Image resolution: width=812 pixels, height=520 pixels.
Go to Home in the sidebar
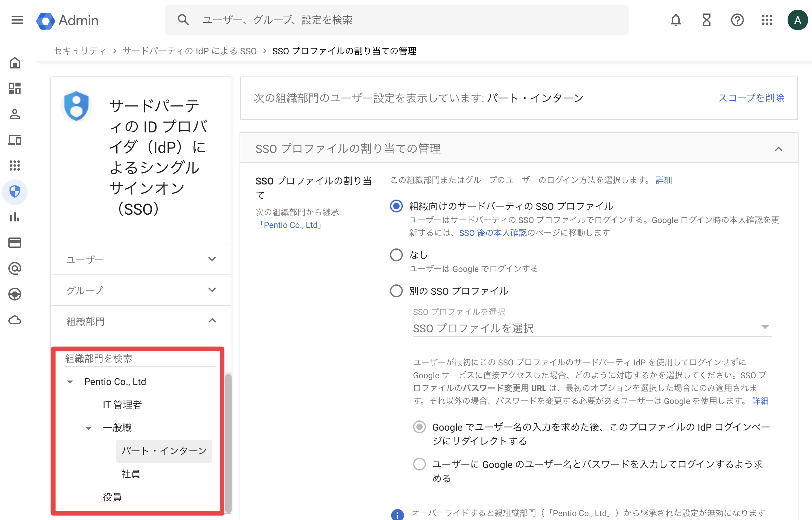click(x=15, y=63)
